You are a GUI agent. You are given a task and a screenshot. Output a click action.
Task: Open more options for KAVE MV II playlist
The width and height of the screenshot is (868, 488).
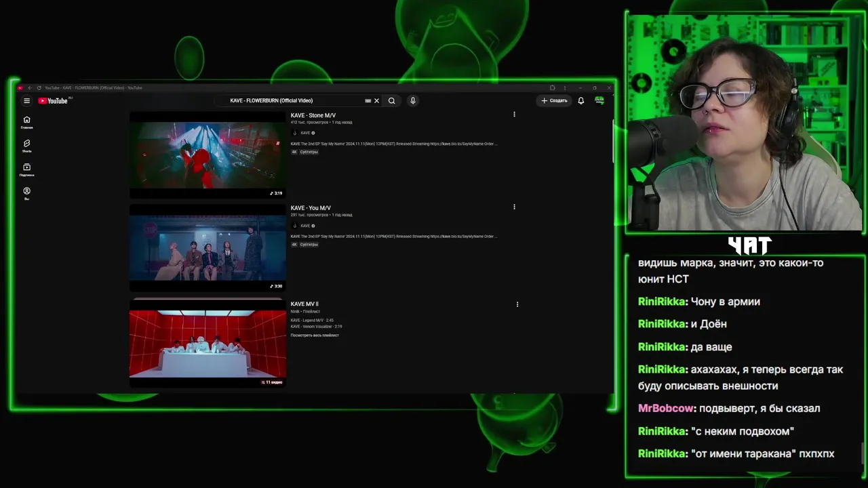(517, 304)
